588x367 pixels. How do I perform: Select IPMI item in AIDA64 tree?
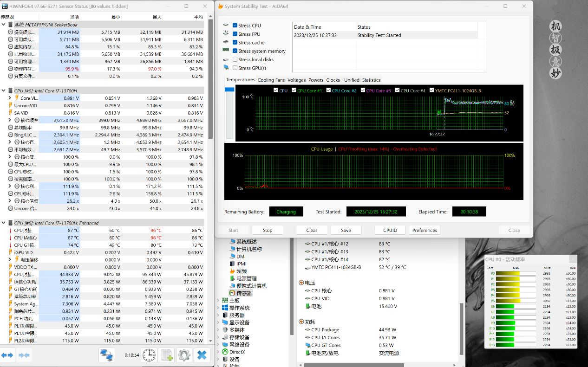[x=242, y=264]
